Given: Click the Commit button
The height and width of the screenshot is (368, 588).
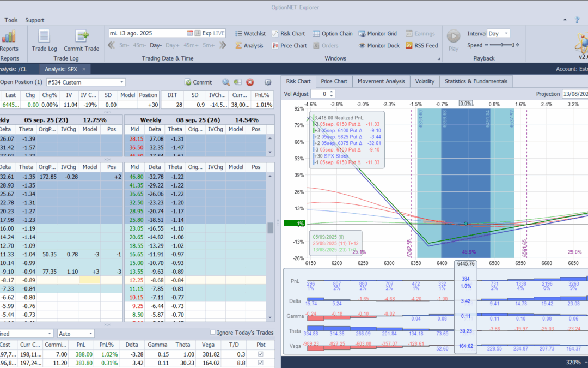Looking at the screenshot, I should (198, 82).
